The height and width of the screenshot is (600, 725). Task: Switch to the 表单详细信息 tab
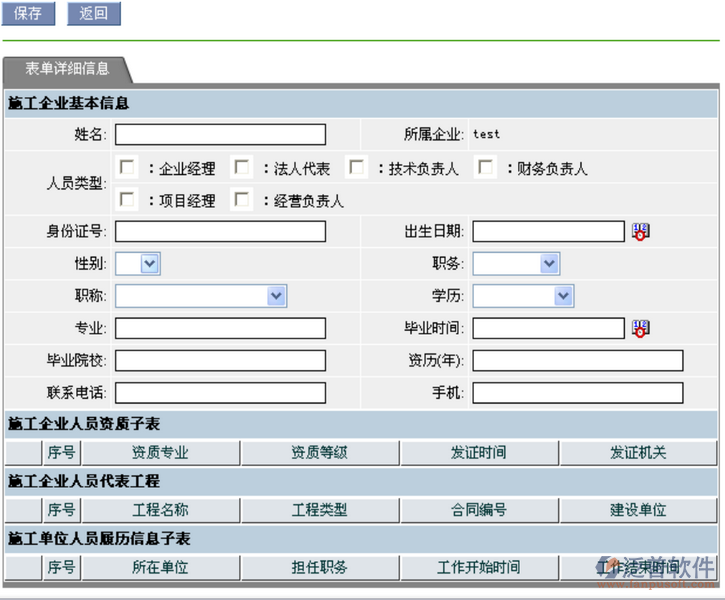67,69
